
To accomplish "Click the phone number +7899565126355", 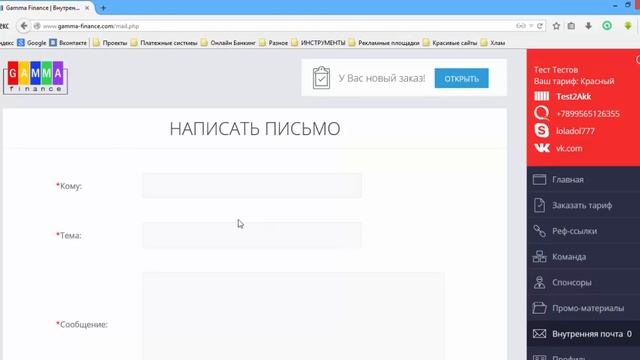I will tap(588, 113).
